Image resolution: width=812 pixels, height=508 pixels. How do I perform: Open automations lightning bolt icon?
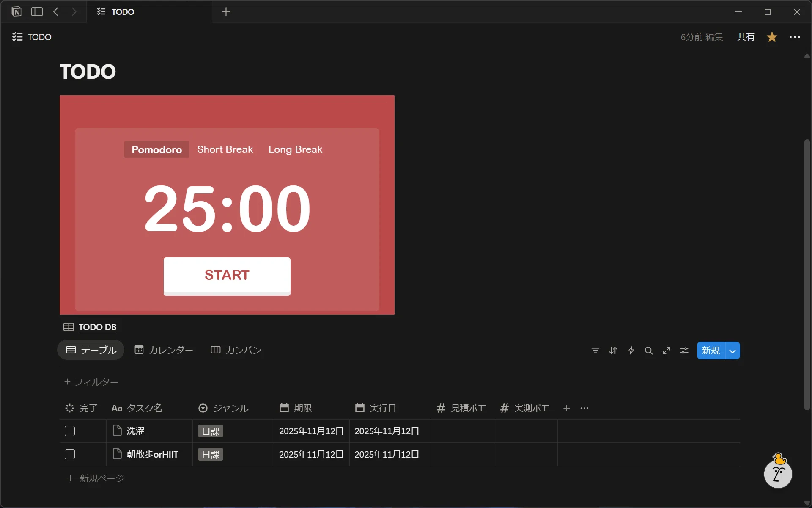click(631, 351)
